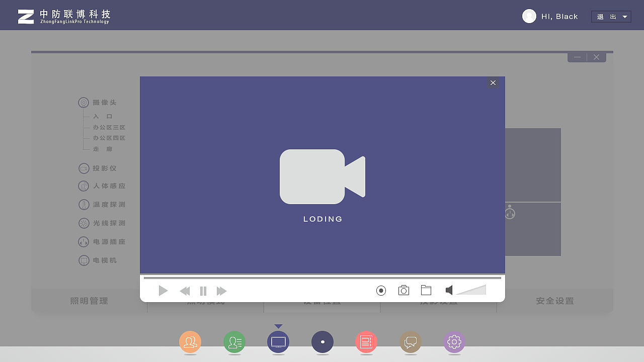
Task: Pause the video in the player
Action: tap(203, 291)
